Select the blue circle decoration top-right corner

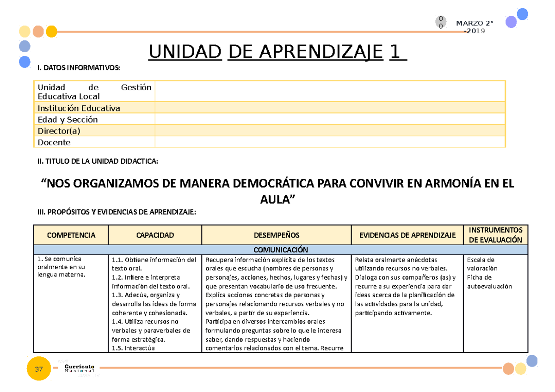[523, 15]
